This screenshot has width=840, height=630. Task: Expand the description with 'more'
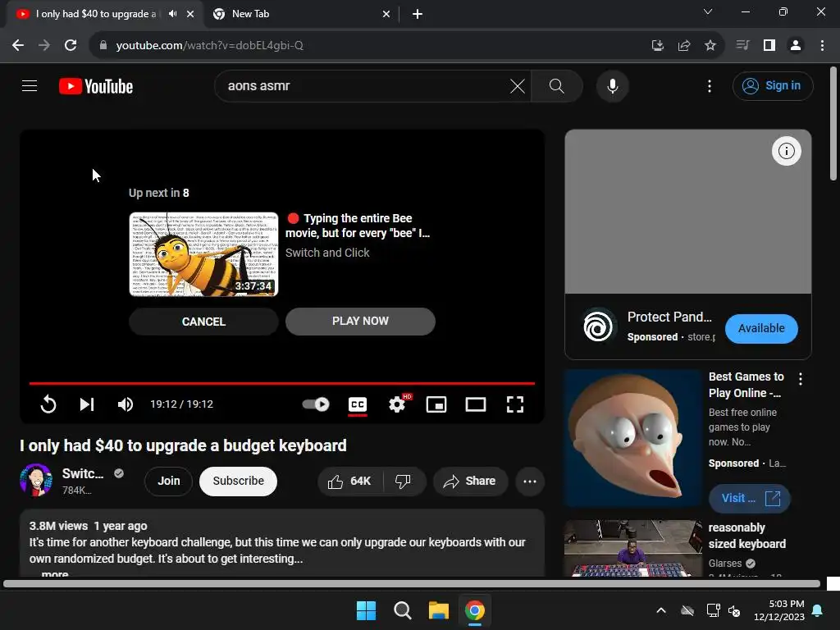click(x=55, y=573)
